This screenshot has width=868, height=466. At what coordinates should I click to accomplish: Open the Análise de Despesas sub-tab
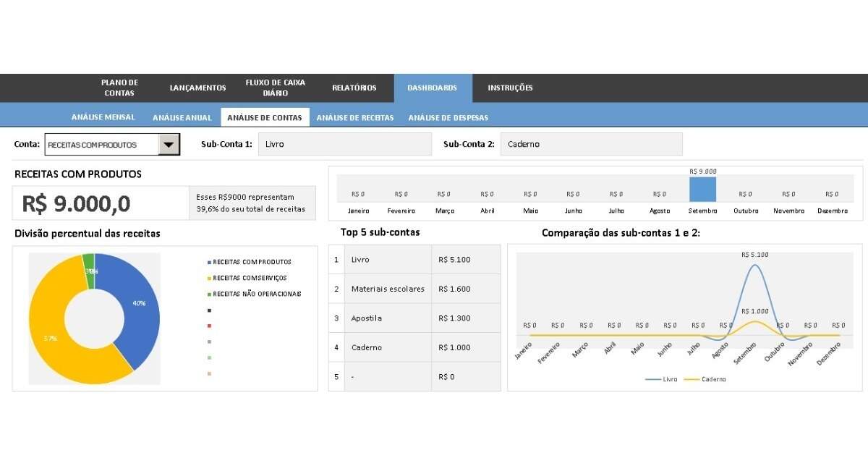click(448, 118)
